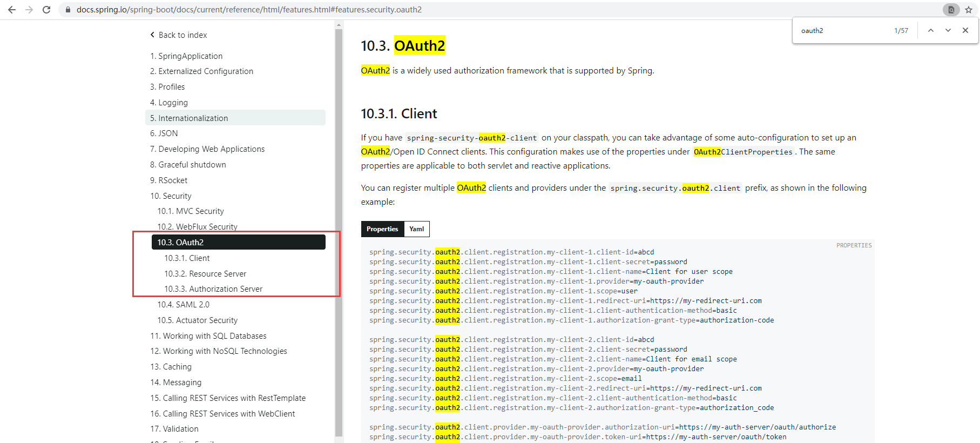The width and height of the screenshot is (980, 443).
Task: Click the my-client-1.client-name=Client for user scope line
Action: pyautogui.click(x=551, y=272)
